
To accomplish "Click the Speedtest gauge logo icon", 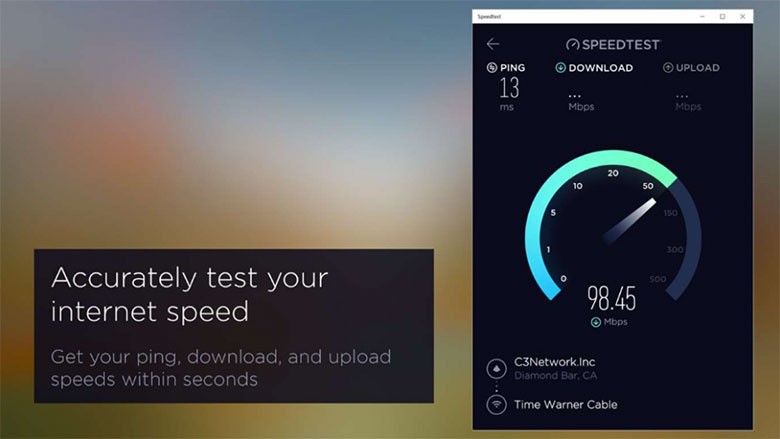I will (573, 45).
